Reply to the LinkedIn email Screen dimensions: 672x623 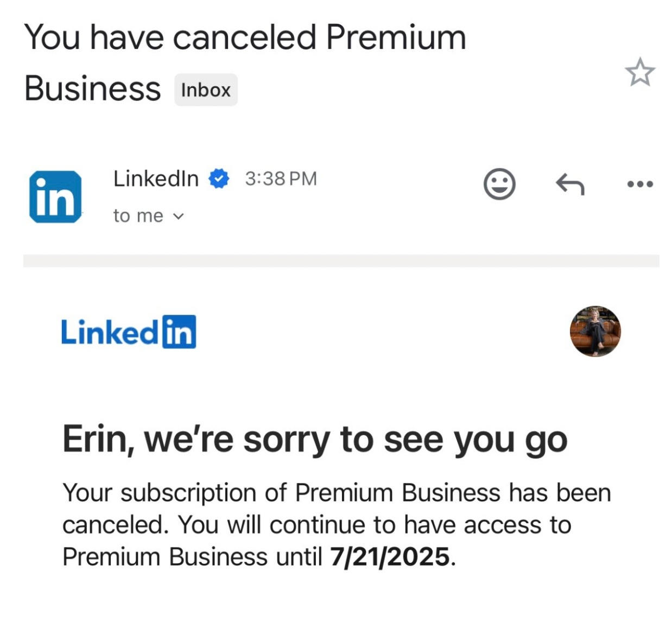[x=570, y=184]
